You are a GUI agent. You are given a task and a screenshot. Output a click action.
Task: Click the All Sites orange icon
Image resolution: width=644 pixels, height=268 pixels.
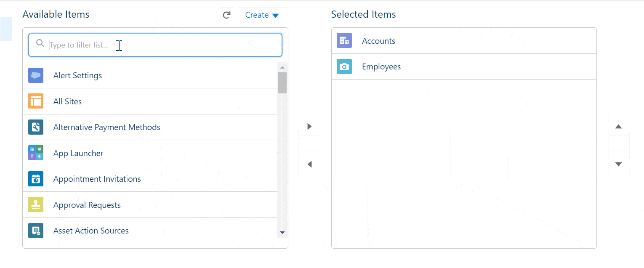pyautogui.click(x=36, y=101)
